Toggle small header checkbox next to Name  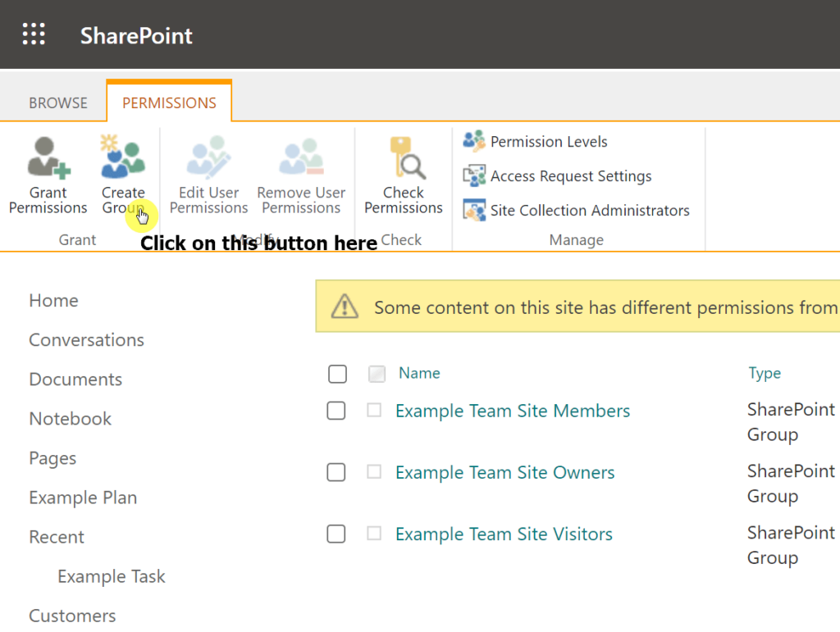pyautogui.click(x=377, y=374)
